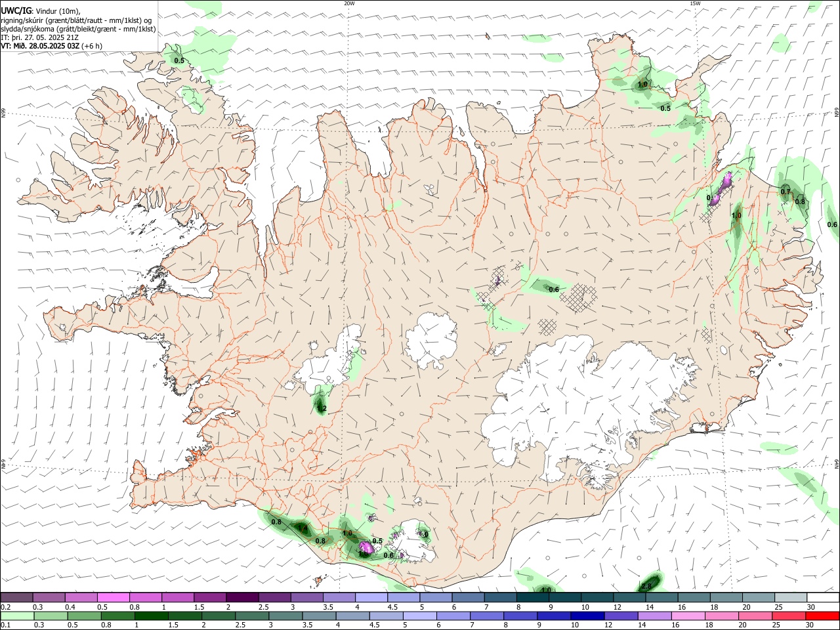Select the white swatch above 30 on snow scale
The image size is (840, 630).
point(823,597)
